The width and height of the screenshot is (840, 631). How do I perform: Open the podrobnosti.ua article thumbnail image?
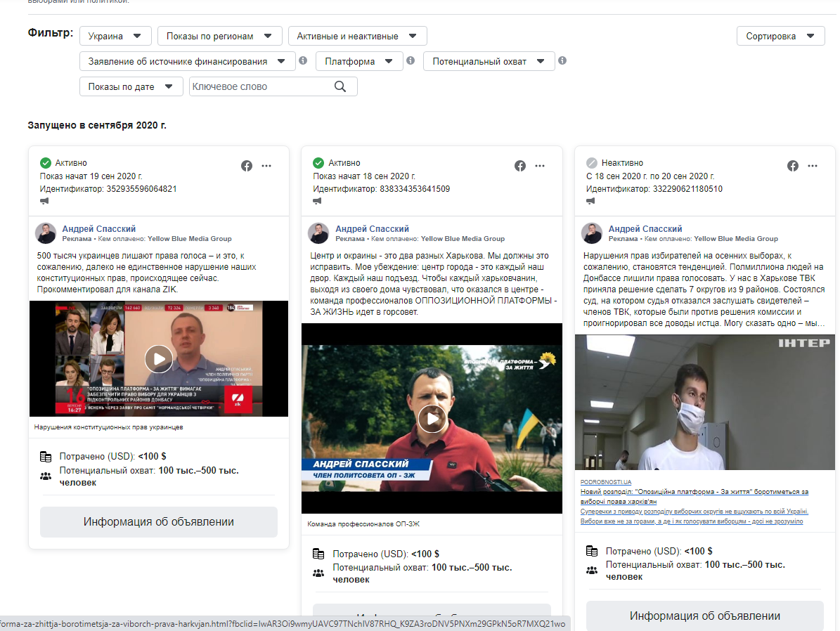[704, 402]
